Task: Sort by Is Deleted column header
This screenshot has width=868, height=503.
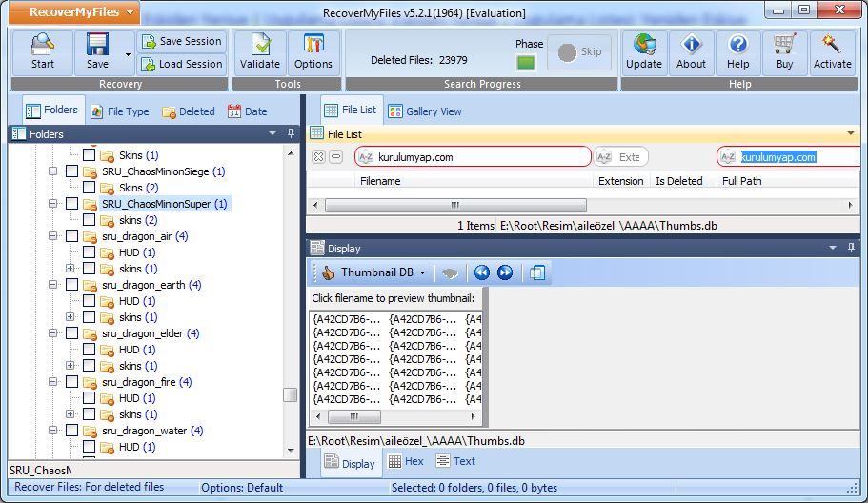Action: coord(678,181)
